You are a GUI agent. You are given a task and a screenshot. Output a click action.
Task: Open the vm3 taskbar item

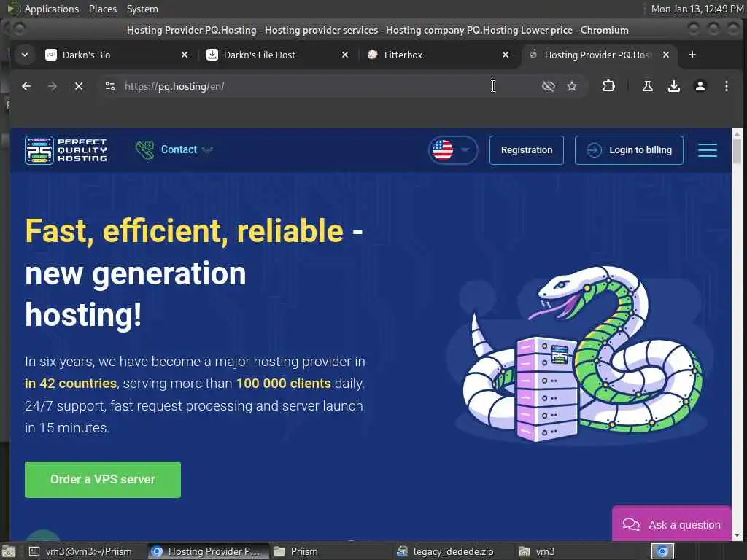[576, 551]
